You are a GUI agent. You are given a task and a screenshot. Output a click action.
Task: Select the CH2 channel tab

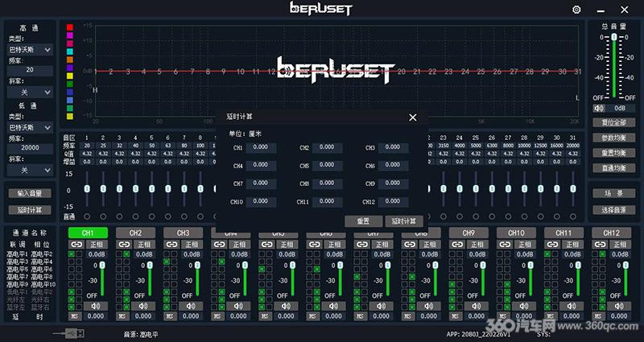tap(135, 233)
